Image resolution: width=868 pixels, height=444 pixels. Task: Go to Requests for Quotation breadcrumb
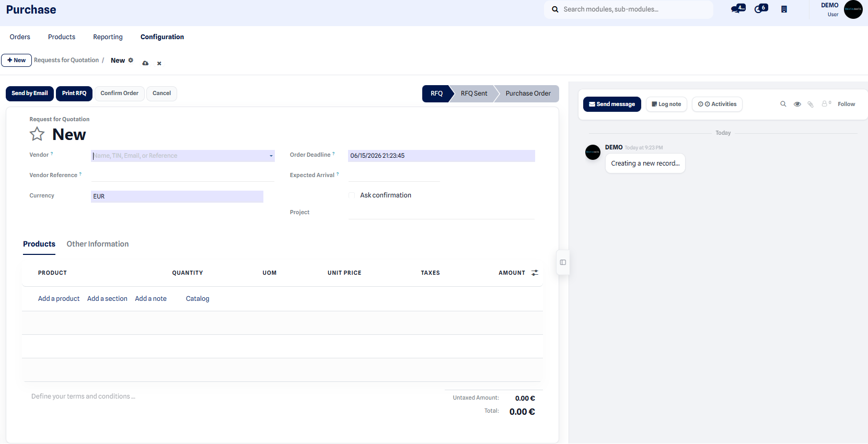66,60
